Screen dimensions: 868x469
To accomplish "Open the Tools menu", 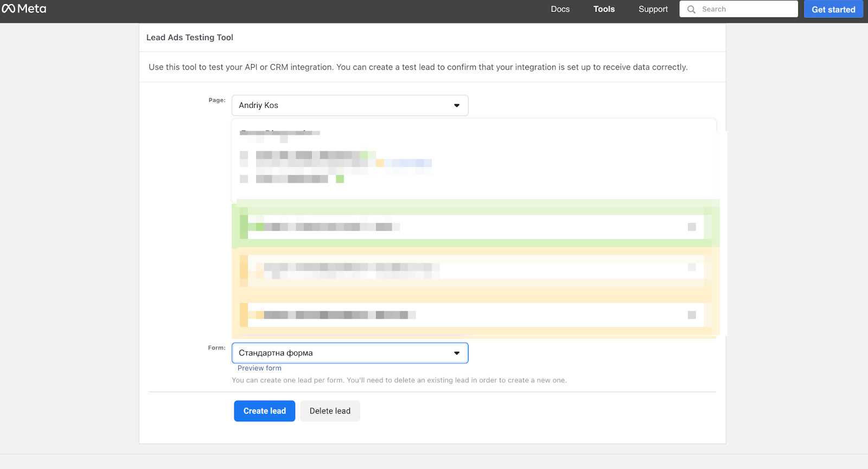I will click(604, 9).
